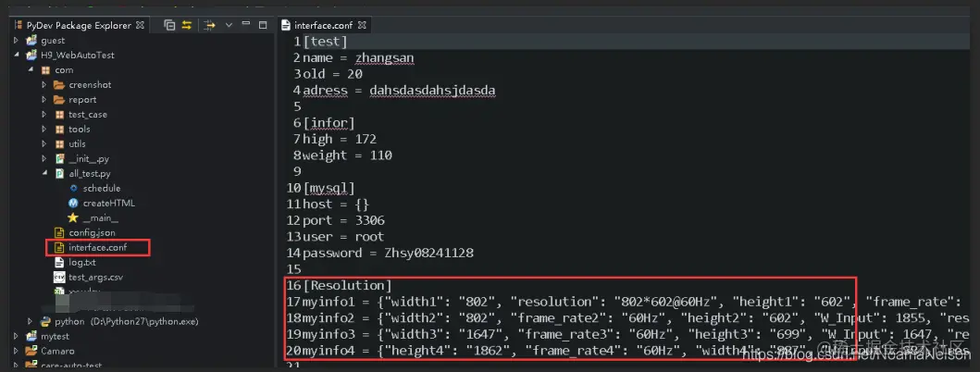Screen dimensions: 980x372
Task: Click the python interpreter icon
Action: pos(45,321)
